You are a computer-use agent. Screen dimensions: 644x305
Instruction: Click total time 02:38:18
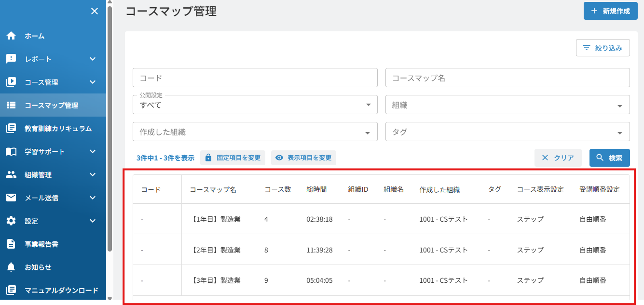[x=319, y=219]
